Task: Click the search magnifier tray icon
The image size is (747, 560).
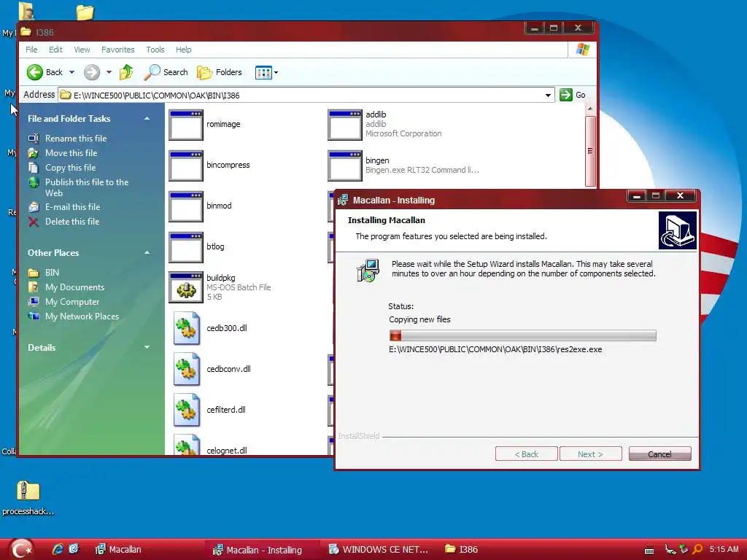Action: click(697, 550)
